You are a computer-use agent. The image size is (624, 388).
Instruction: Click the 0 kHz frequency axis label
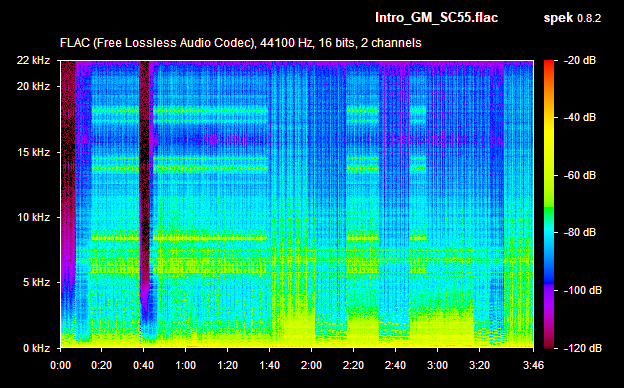coord(36,349)
